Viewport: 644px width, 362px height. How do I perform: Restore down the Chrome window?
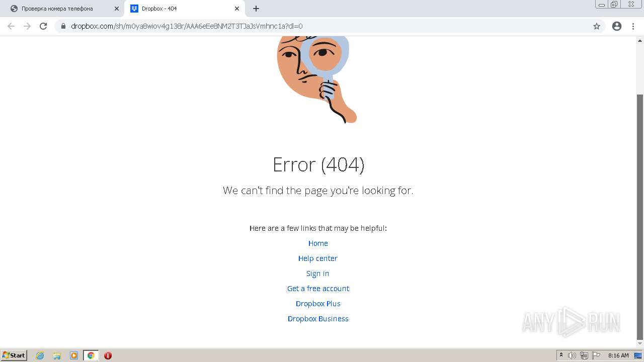[x=614, y=4]
